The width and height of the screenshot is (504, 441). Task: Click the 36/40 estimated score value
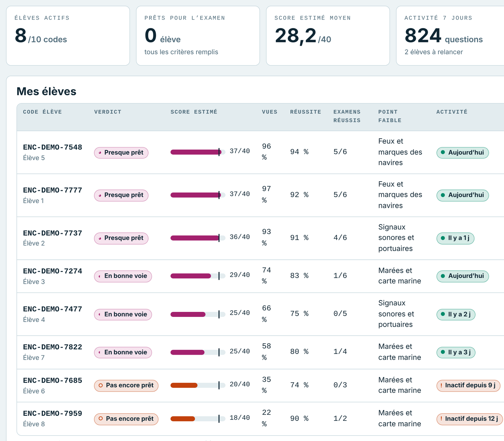240,237
